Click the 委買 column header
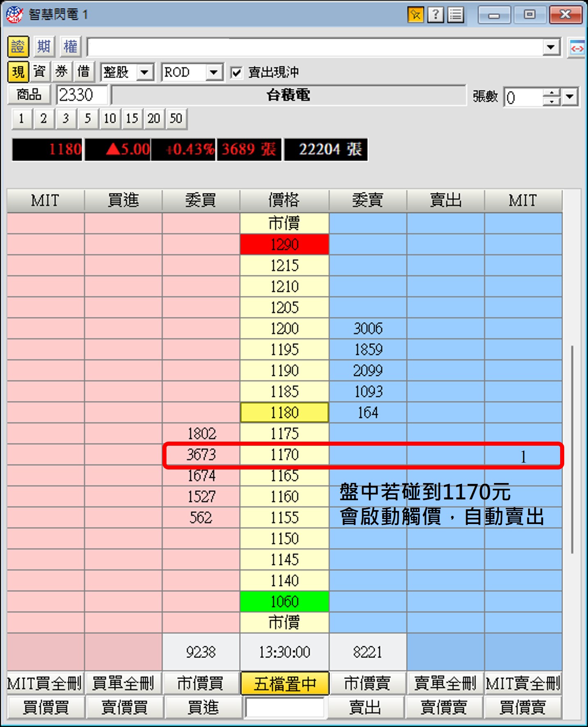Viewport: 588px width, 727px height. pos(201,201)
